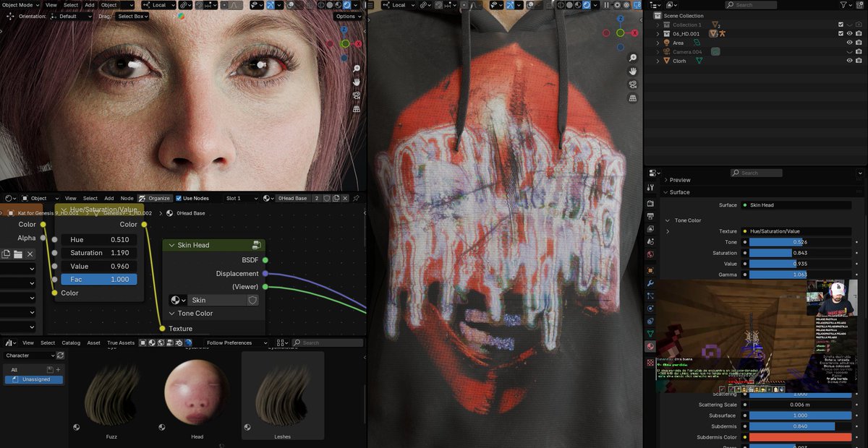Open the View menu in left viewport header
This screenshot has height=448, width=868.
[51, 5]
